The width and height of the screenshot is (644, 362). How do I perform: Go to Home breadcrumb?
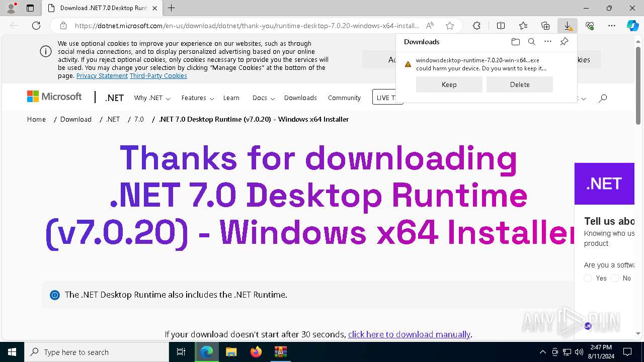coord(36,119)
